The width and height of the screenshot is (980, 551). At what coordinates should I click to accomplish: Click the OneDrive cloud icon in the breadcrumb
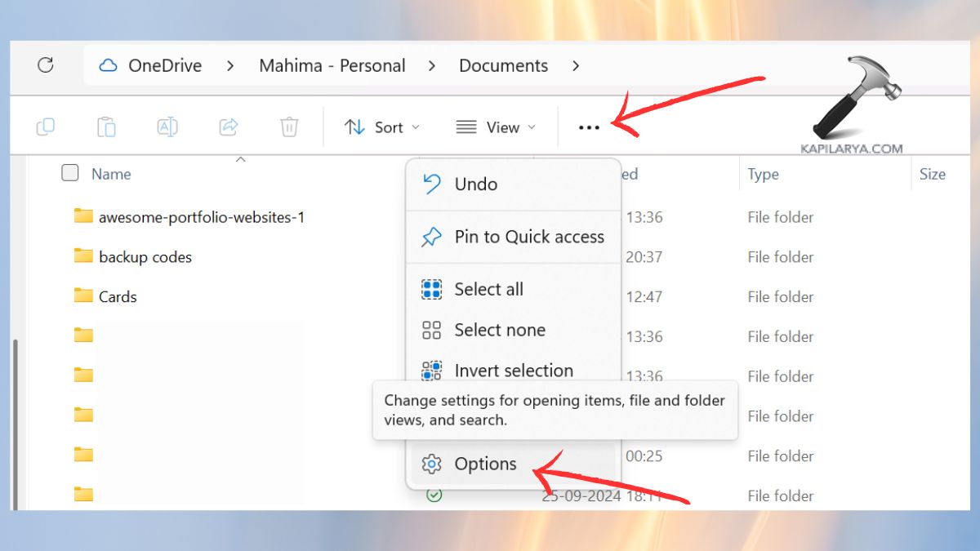107,65
